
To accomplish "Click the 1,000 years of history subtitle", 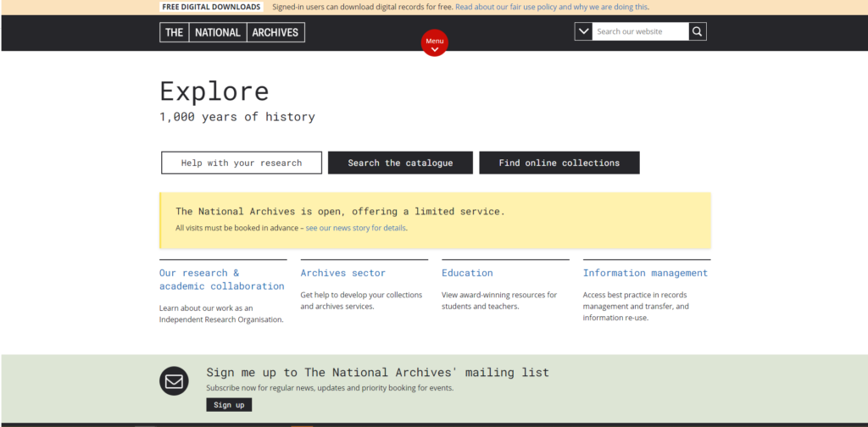I will (x=237, y=117).
